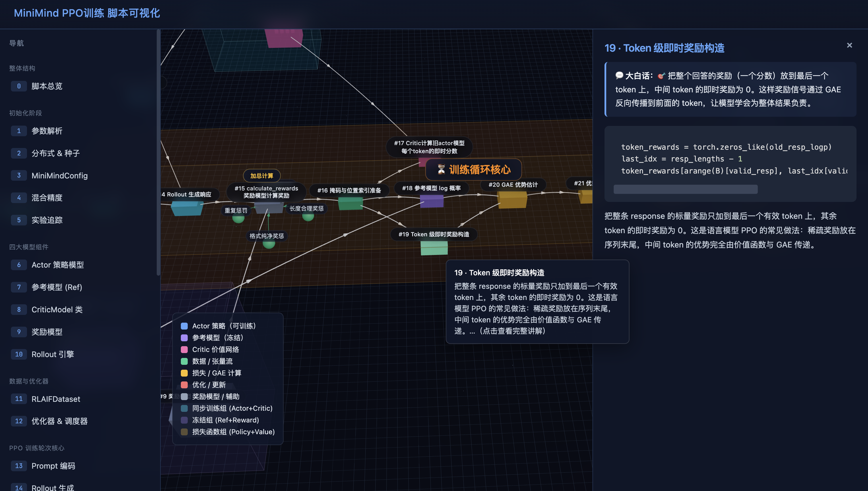Click the number 0 badge in navigation
Viewport: 868px width, 491px height.
click(x=19, y=86)
